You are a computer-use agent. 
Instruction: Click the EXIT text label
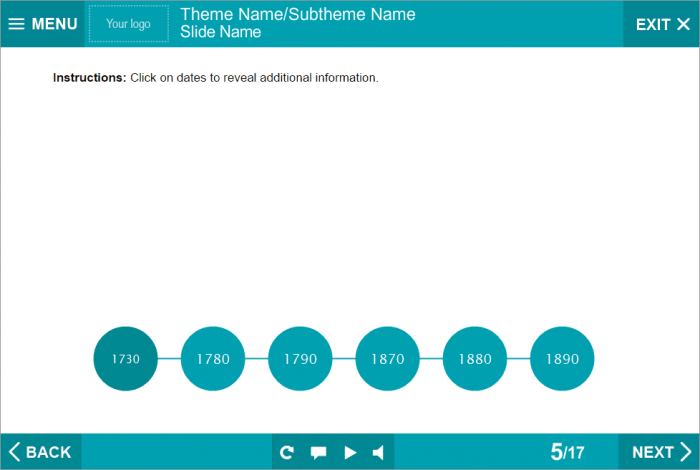pos(653,24)
